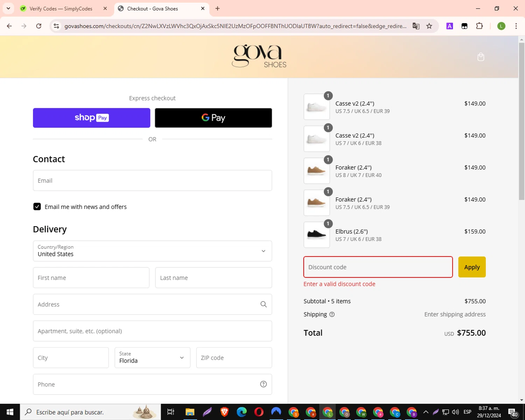Open Windows Start menu

(x=10, y=412)
